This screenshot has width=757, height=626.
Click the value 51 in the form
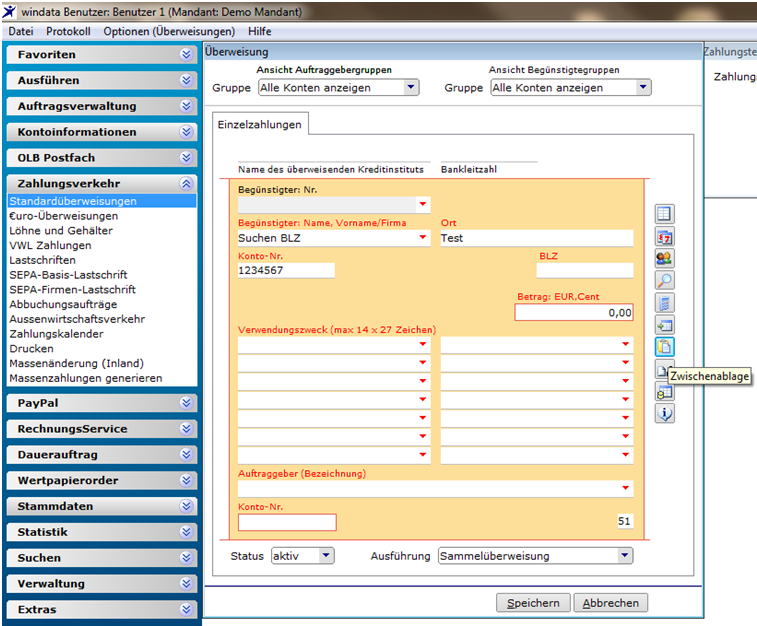tap(624, 521)
